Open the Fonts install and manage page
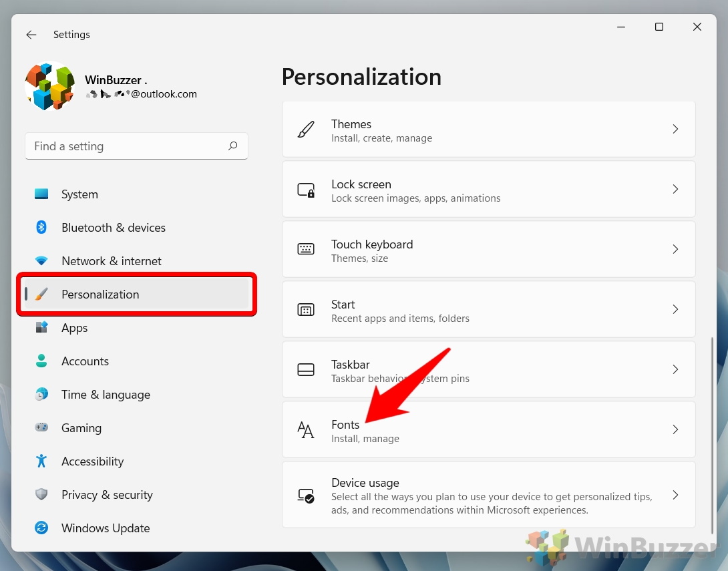Image resolution: width=728 pixels, height=571 pixels. pos(488,430)
